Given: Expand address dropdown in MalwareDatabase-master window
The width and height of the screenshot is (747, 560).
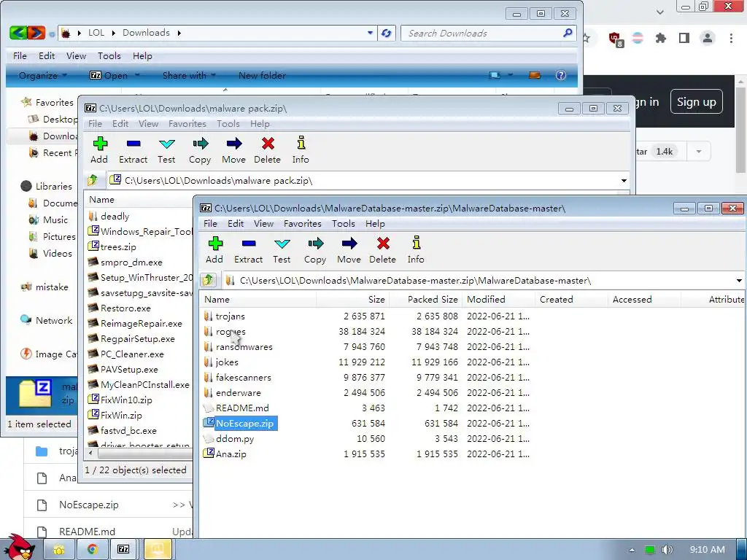Looking at the screenshot, I should coord(740,281).
